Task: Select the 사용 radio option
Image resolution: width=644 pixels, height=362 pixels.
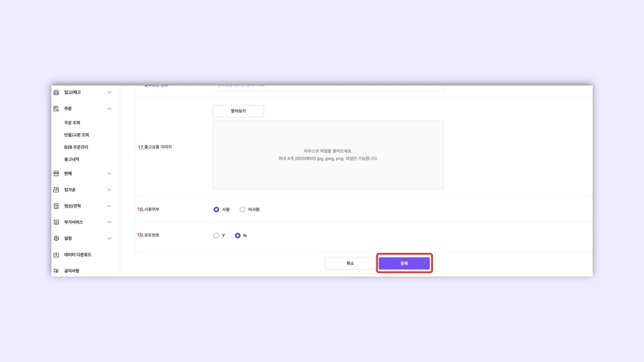Action: [216, 209]
